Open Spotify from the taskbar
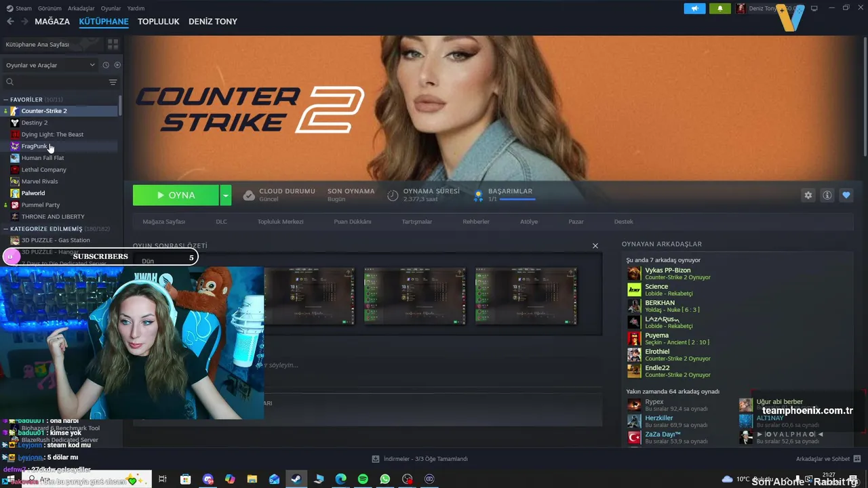 [x=363, y=479]
